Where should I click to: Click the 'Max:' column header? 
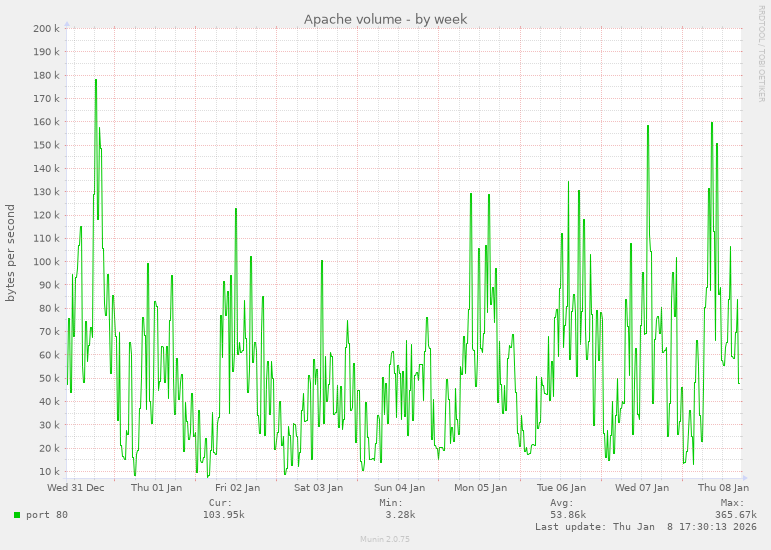tap(733, 503)
